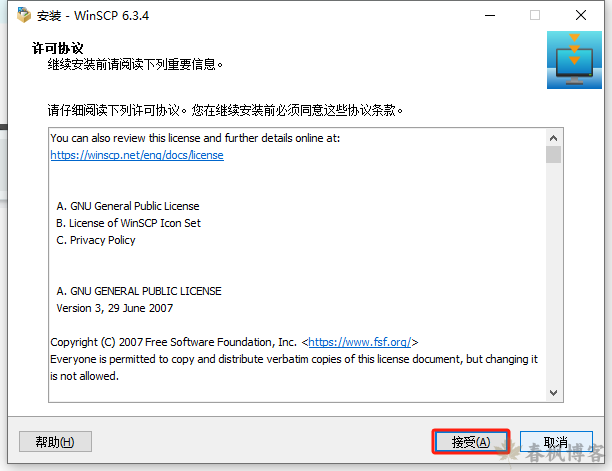Click the 请仔细阅读下列许可协议 instruction text

click(x=225, y=110)
